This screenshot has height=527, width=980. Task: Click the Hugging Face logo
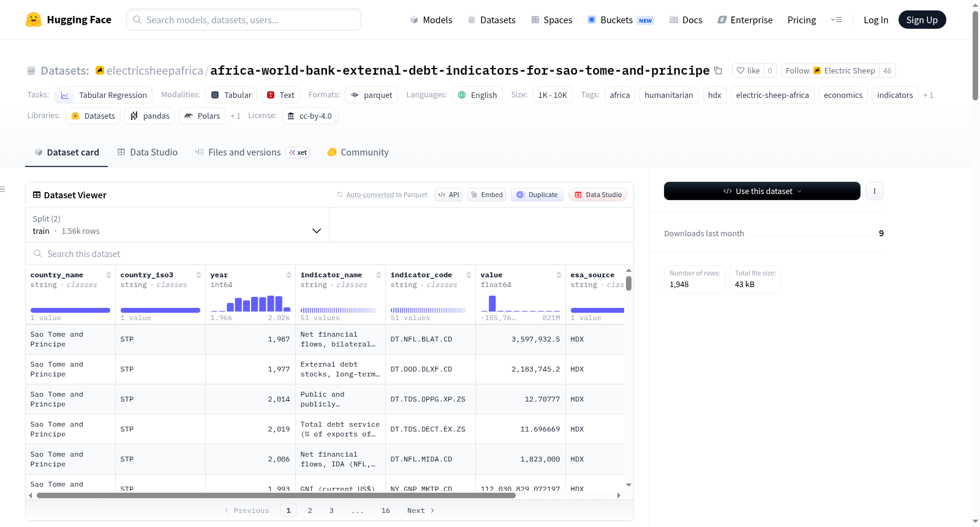click(33, 20)
